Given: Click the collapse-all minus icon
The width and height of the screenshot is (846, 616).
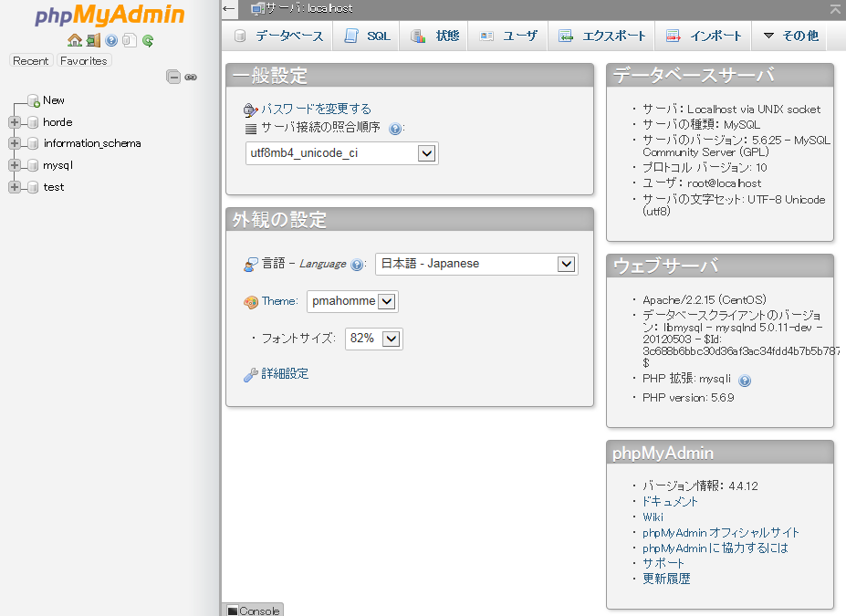Looking at the screenshot, I should tap(173, 78).
